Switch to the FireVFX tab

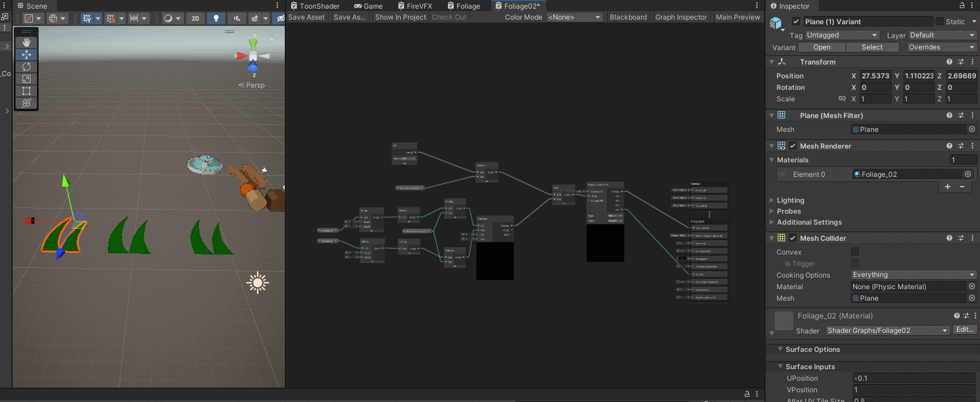tap(415, 6)
